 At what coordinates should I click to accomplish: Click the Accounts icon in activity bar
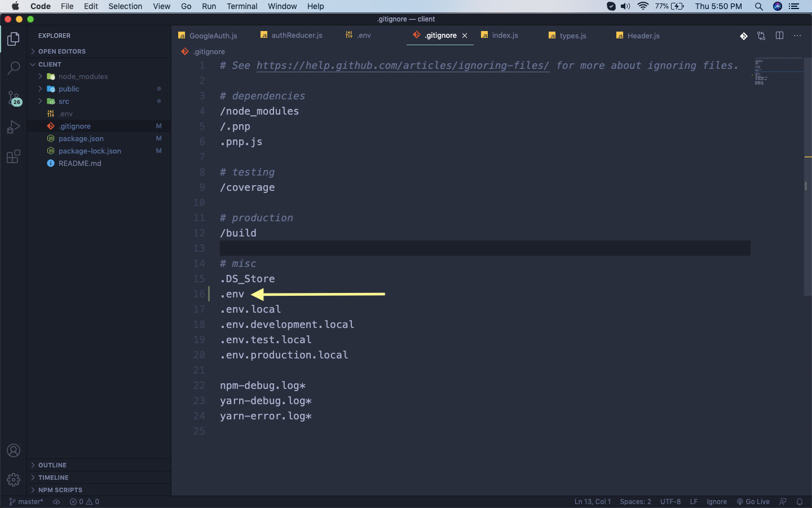[x=14, y=450]
